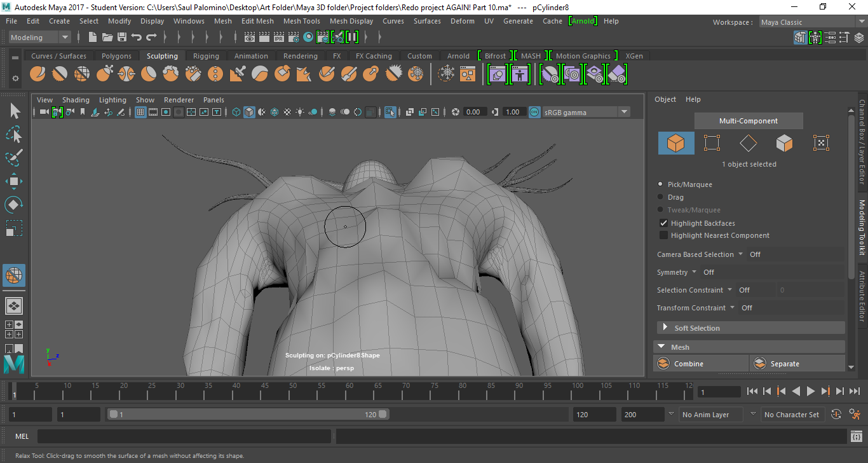Click the Freeze sculpt tool snowflake icon

point(416,74)
